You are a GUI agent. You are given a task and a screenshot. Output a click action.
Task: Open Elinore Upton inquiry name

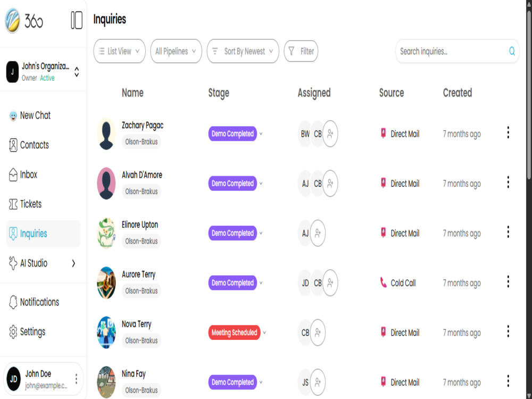140,225
